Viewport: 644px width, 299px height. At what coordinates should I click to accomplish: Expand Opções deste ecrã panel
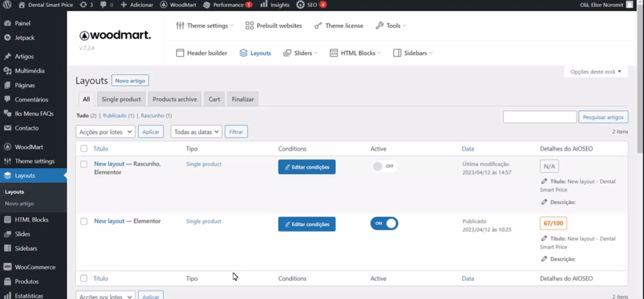click(596, 72)
